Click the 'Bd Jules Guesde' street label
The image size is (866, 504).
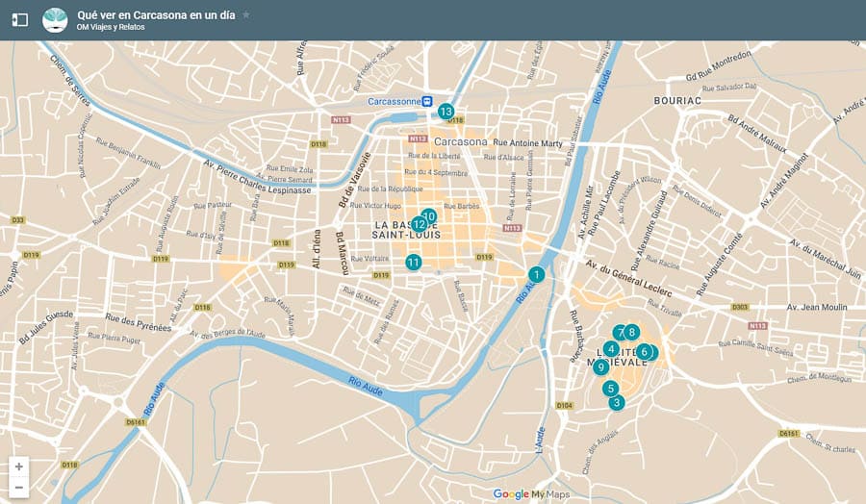pyautogui.click(x=46, y=327)
